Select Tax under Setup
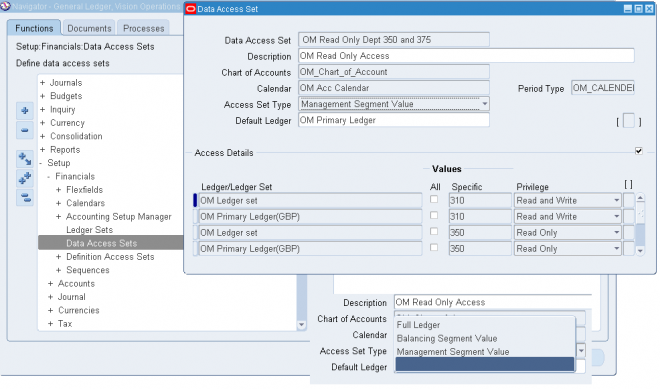This screenshot has height=389, width=660. (65, 324)
